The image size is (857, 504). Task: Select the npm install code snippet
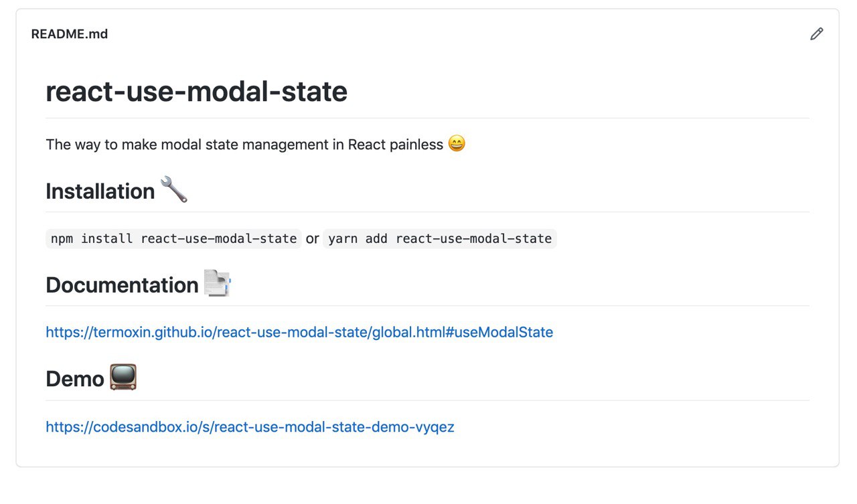pyautogui.click(x=174, y=238)
